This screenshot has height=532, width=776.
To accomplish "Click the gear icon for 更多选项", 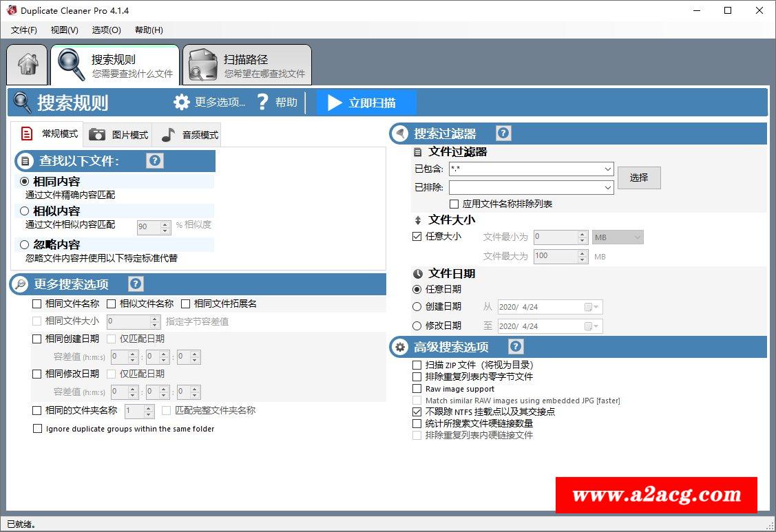I will point(182,103).
